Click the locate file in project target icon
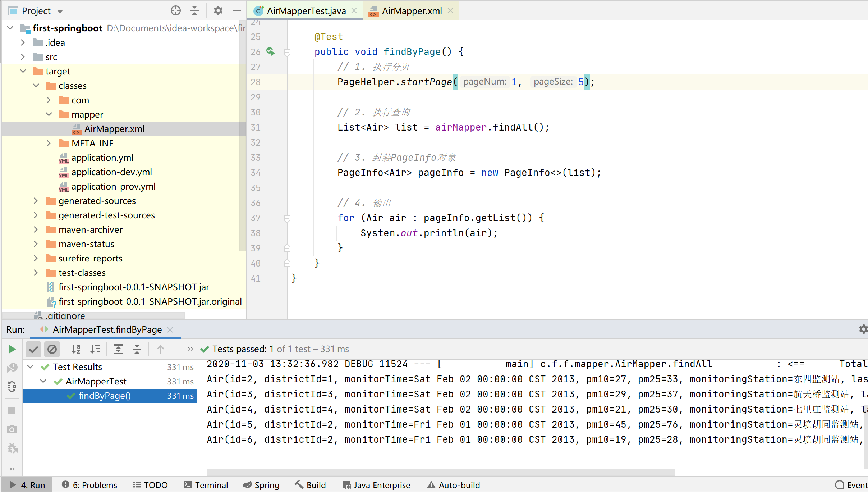The image size is (868, 492). [175, 11]
